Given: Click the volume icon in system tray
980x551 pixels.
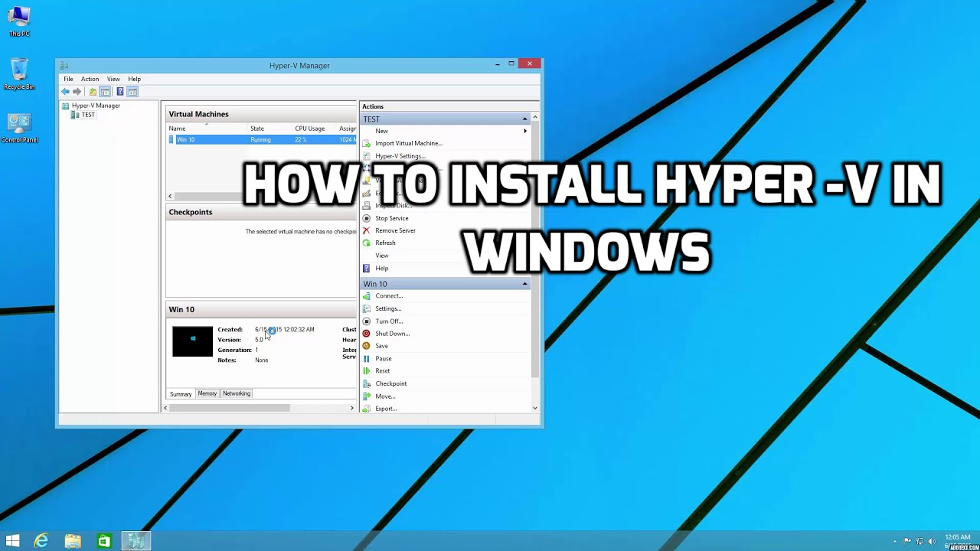Looking at the screenshot, I should 931,541.
